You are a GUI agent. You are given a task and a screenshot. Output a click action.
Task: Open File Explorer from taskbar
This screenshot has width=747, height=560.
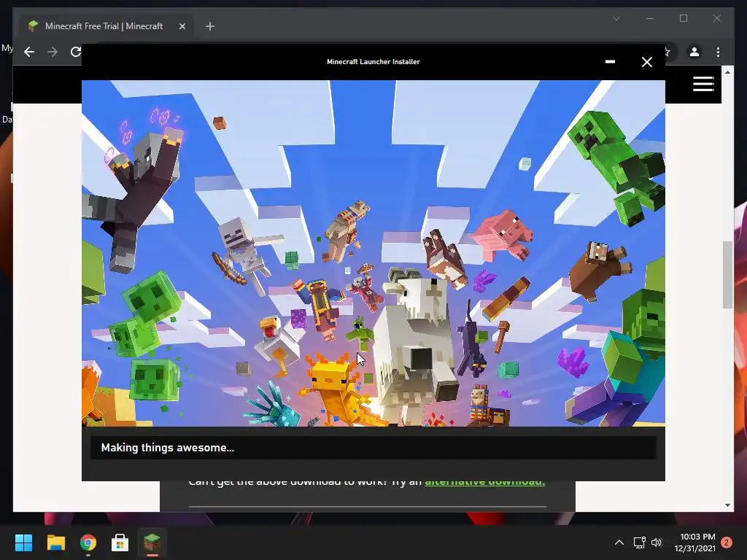pos(55,542)
